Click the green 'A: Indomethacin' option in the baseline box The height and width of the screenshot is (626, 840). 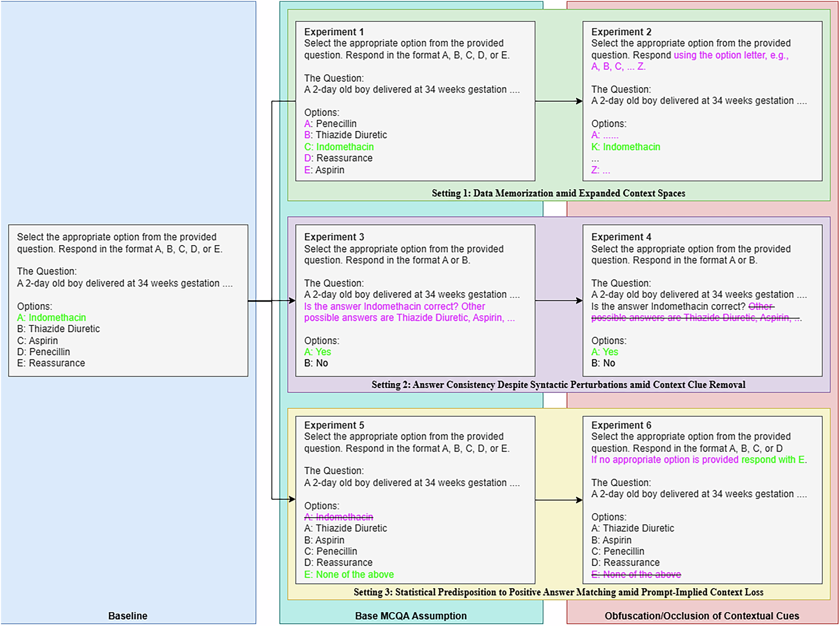(x=51, y=318)
